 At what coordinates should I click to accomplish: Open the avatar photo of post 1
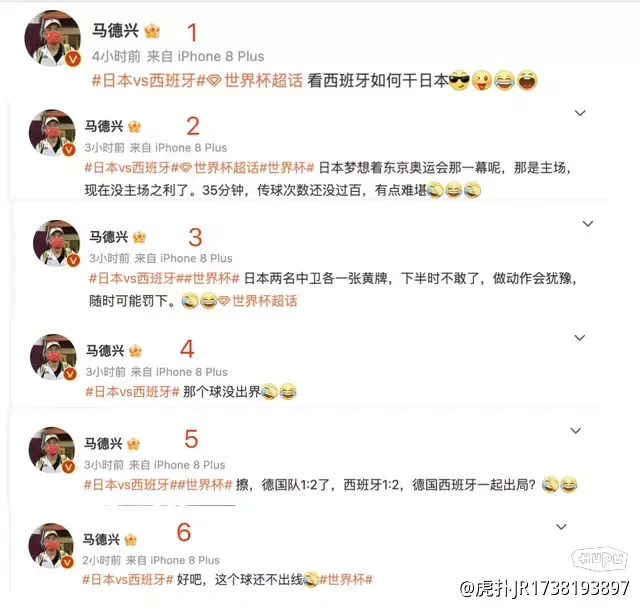53,38
